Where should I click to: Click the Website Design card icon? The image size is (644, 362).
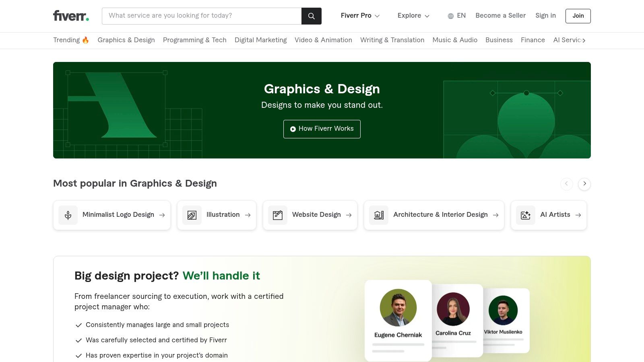point(278,215)
